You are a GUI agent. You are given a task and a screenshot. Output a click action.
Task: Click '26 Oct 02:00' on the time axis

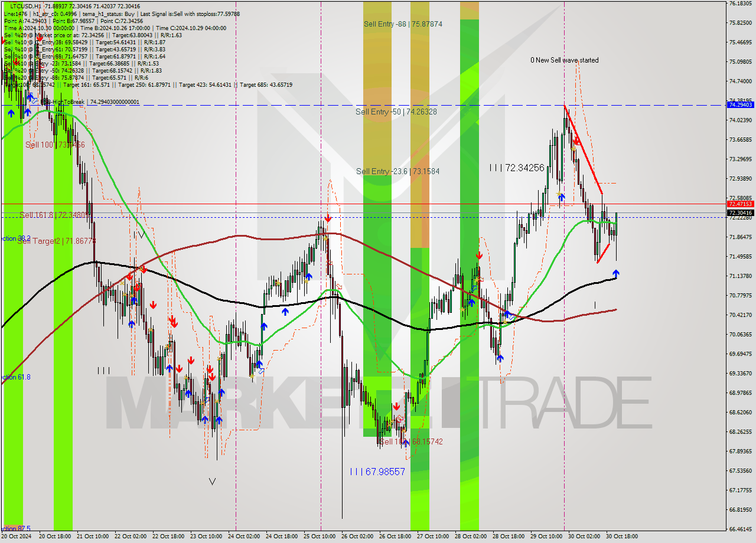[357, 536]
